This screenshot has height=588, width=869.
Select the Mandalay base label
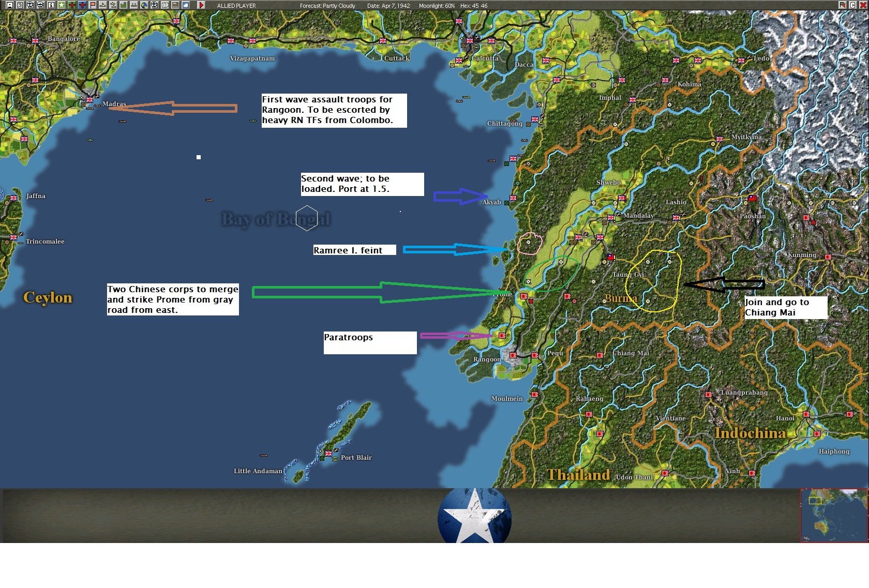638,216
